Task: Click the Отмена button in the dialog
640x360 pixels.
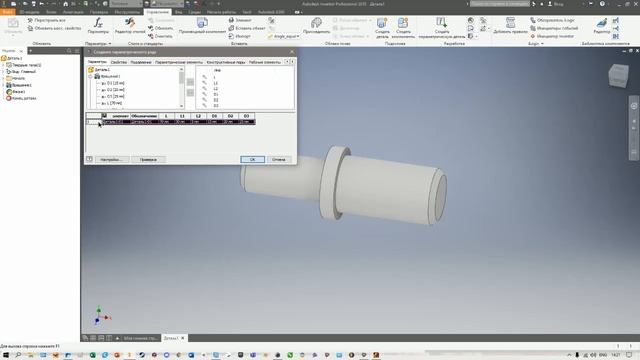Action: pyautogui.click(x=279, y=160)
